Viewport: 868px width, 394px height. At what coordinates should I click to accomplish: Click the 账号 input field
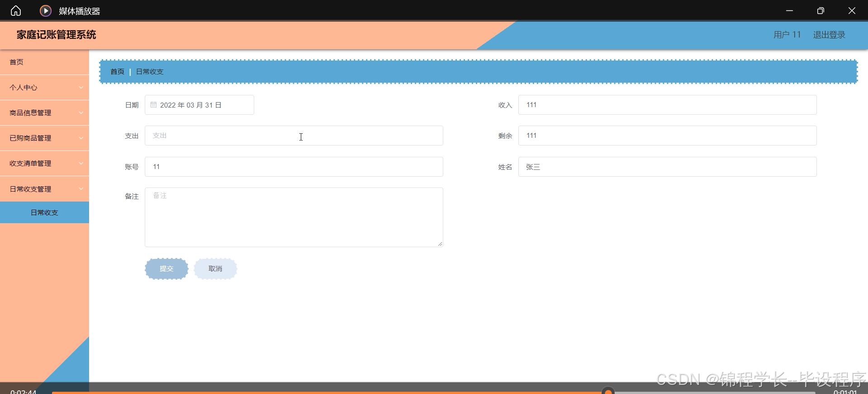pyautogui.click(x=294, y=167)
